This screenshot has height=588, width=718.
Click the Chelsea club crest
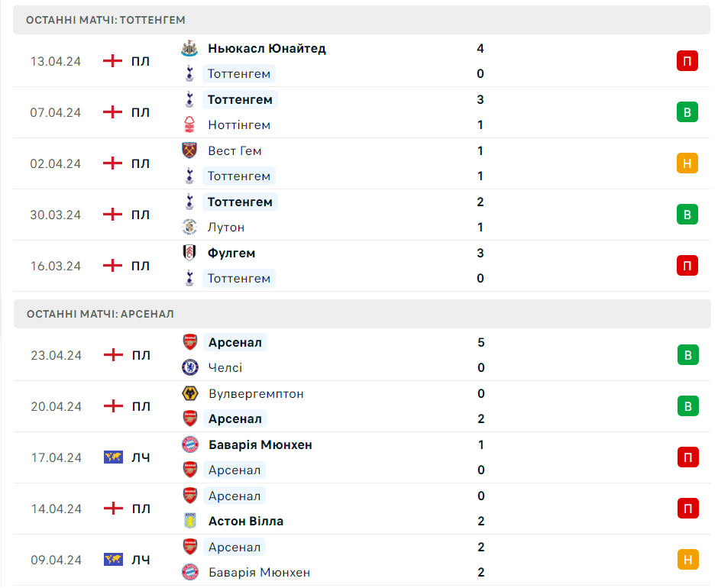(x=189, y=367)
